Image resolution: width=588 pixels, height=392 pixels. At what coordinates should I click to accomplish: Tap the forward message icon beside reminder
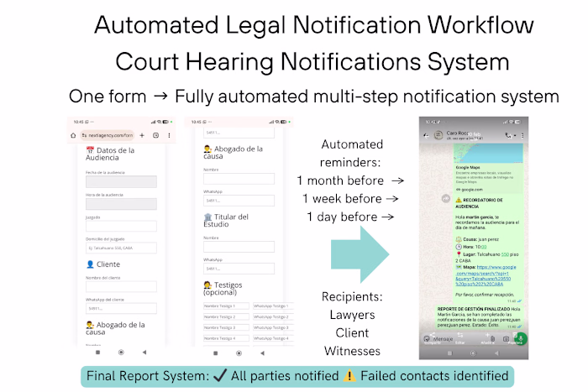(x=445, y=199)
